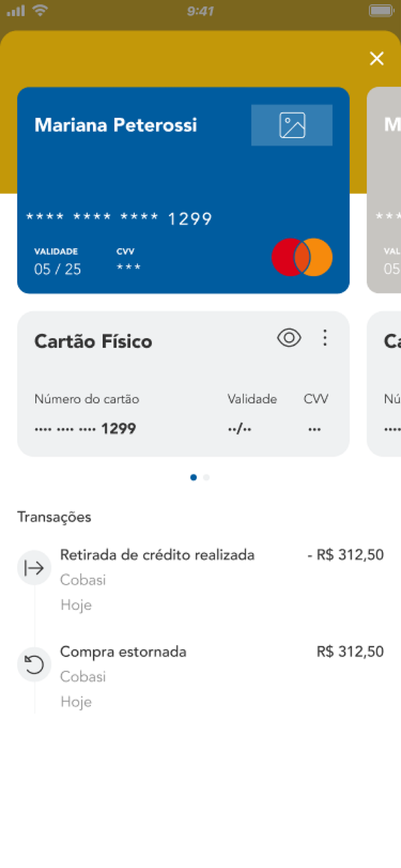Image resolution: width=401 pixels, height=868 pixels.
Task: Select the credit withdrawal transaction icon
Action: tap(34, 568)
